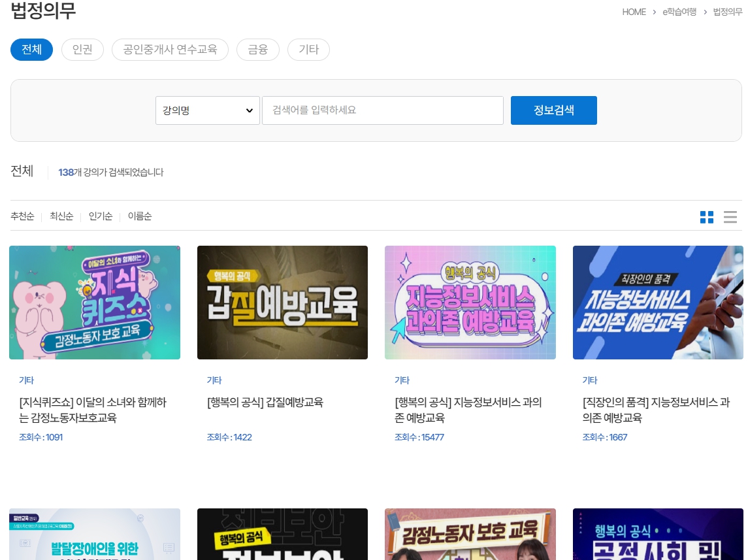This screenshot has width=748, height=560.
Task: Open title [행복의 공식] 지능정보서비스 과의존 예방교육
Action: click(468, 410)
